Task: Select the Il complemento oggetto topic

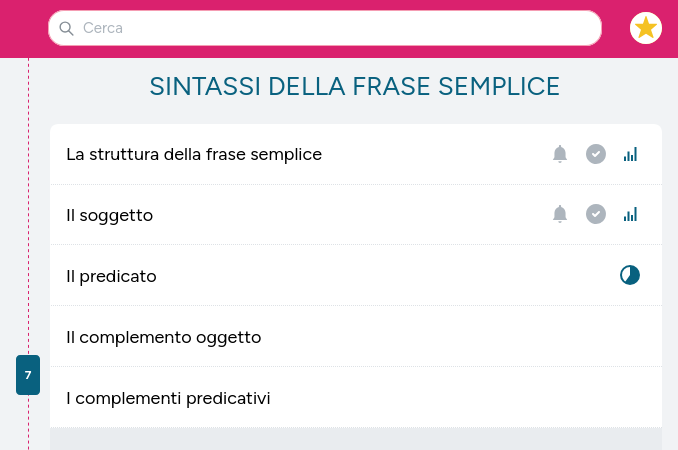Action: [x=356, y=337]
